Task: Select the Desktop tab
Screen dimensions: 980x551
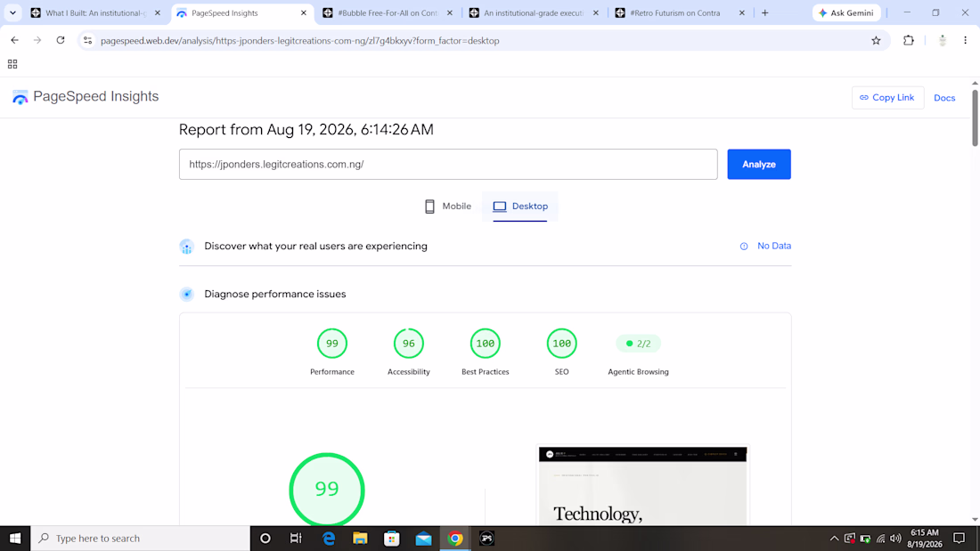Action: pos(520,207)
